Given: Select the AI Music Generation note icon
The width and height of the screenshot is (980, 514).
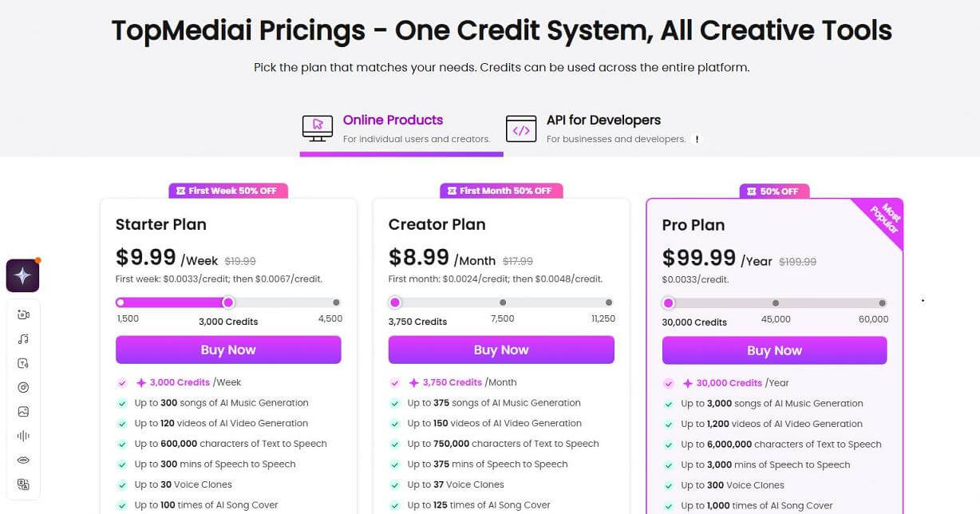Looking at the screenshot, I should [x=22, y=338].
